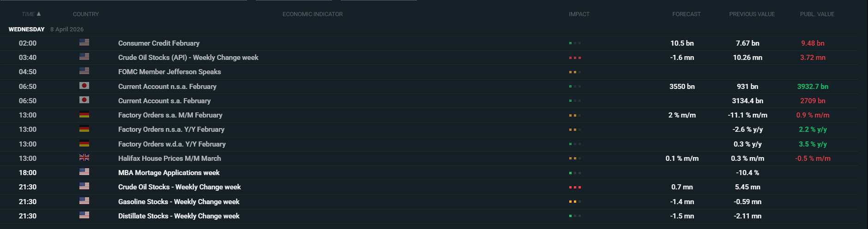
Task: Click the impact dots for Crude Oil Stocks (API)
Action: [575, 58]
